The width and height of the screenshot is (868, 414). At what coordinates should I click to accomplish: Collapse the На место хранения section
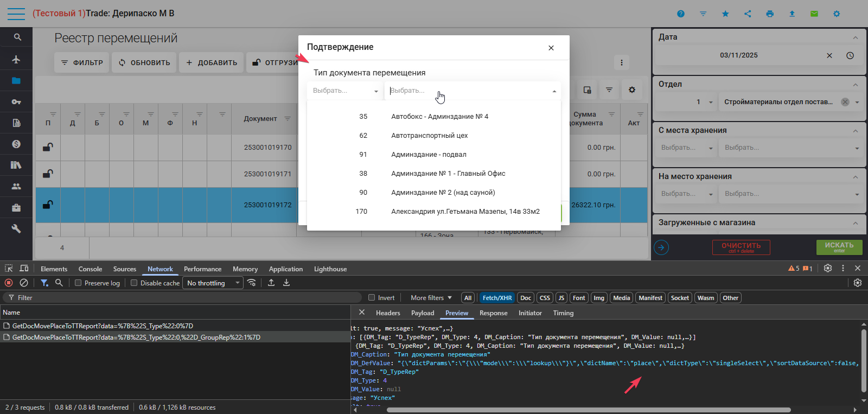click(856, 177)
